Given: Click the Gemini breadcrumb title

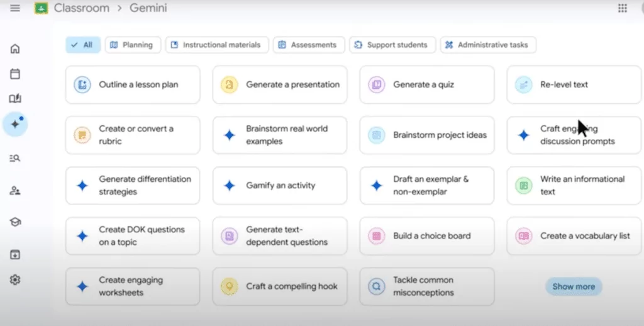Looking at the screenshot, I should pos(148,8).
